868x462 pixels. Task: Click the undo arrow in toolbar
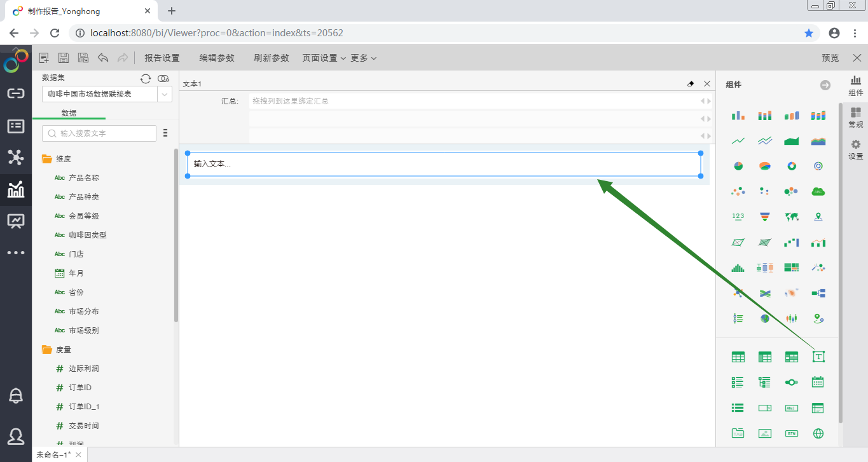pyautogui.click(x=103, y=58)
